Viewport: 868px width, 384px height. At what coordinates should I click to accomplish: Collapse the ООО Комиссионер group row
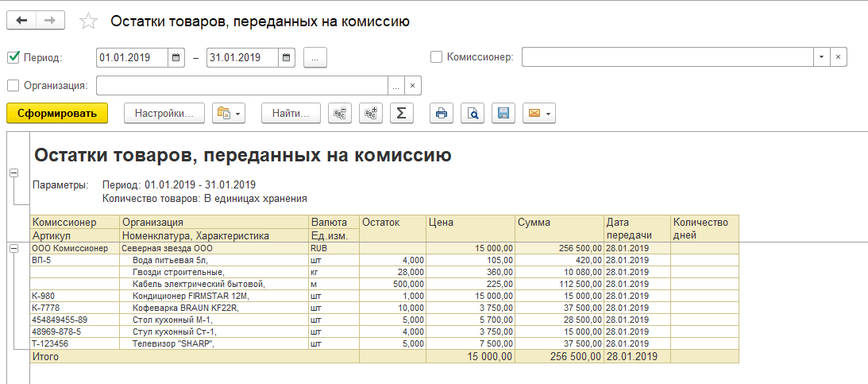pyautogui.click(x=13, y=248)
